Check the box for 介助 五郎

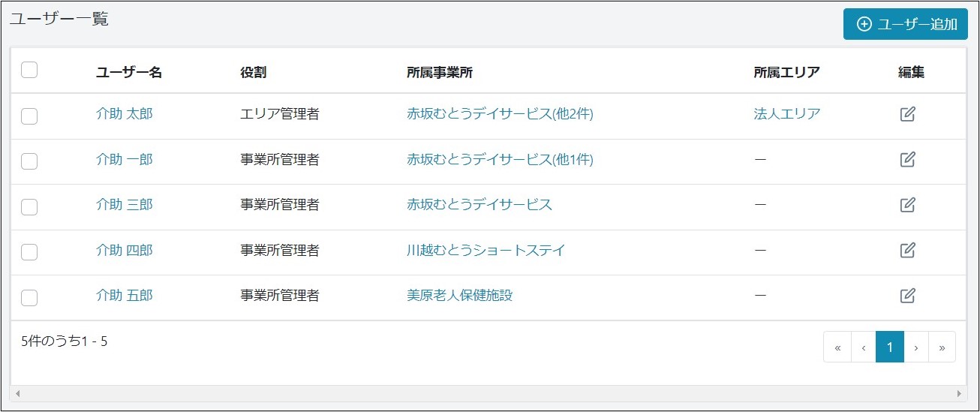29,297
